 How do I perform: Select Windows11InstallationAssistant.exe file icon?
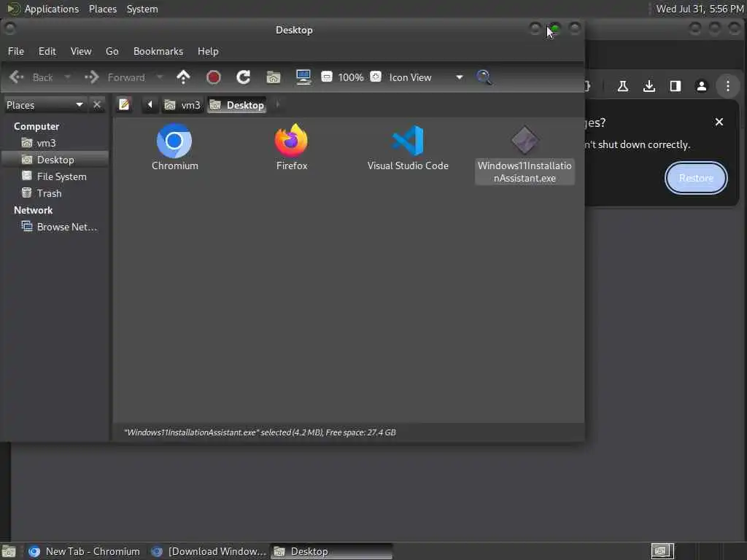(525, 155)
